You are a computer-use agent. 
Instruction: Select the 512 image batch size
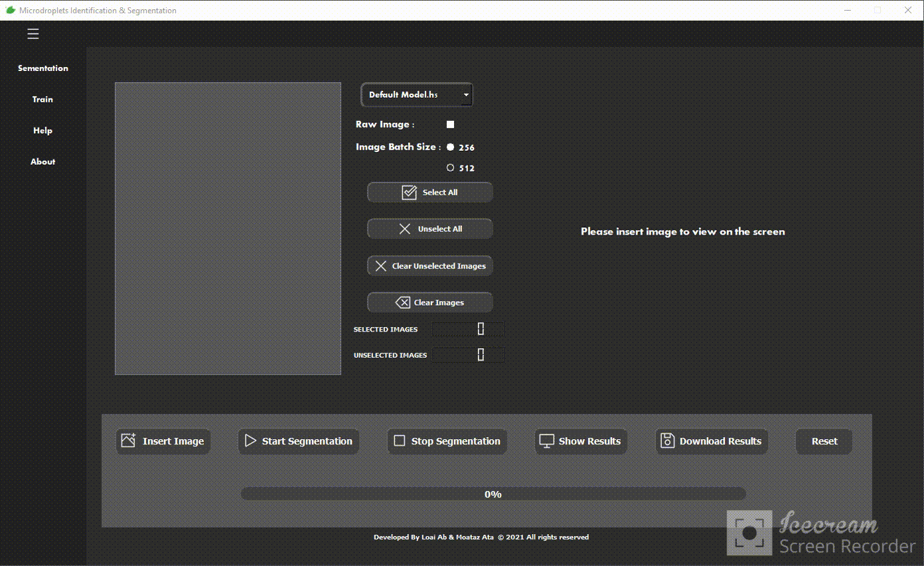(x=451, y=168)
